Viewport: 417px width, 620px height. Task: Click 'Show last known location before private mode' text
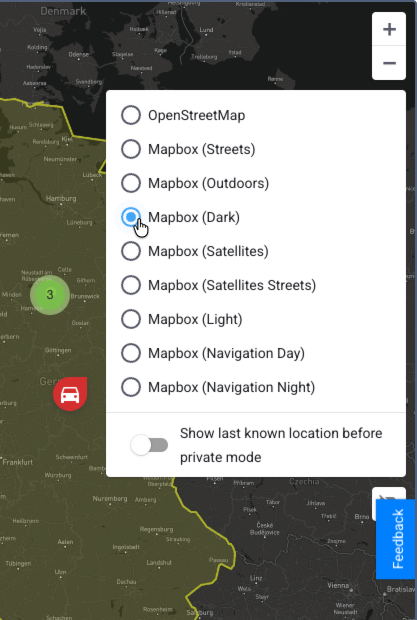click(x=281, y=445)
